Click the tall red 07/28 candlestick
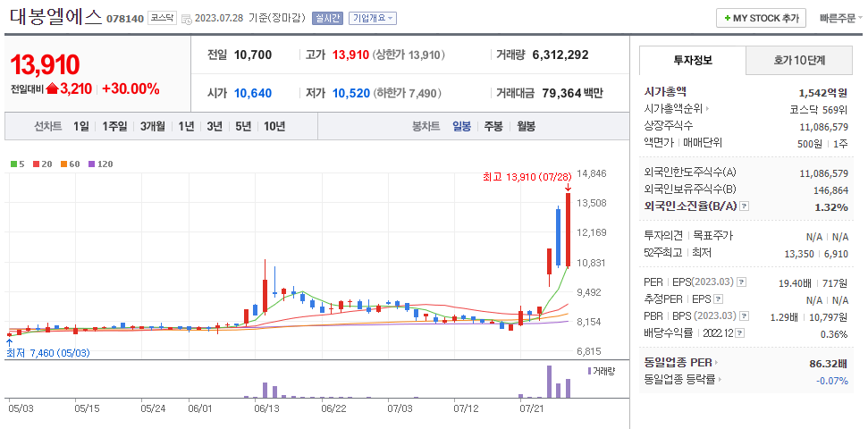Image resolution: width=868 pixels, height=429 pixels. (568, 230)
